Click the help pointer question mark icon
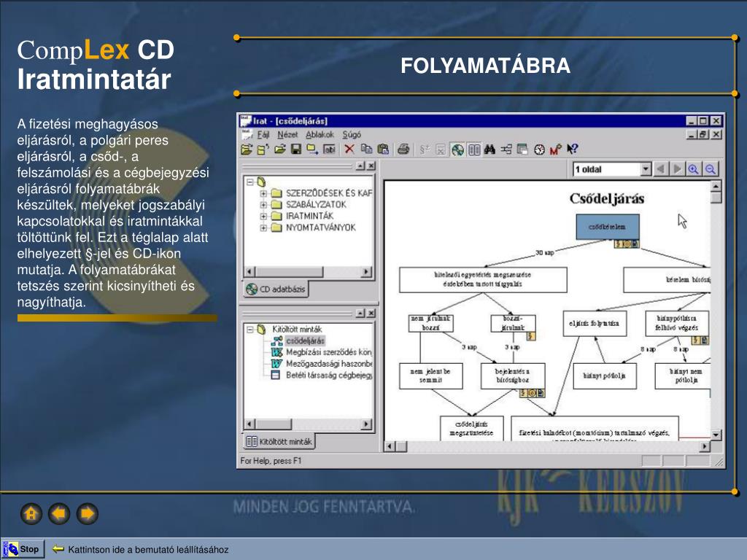The height and width of the screenshot is (560, 747). point(572,149)
